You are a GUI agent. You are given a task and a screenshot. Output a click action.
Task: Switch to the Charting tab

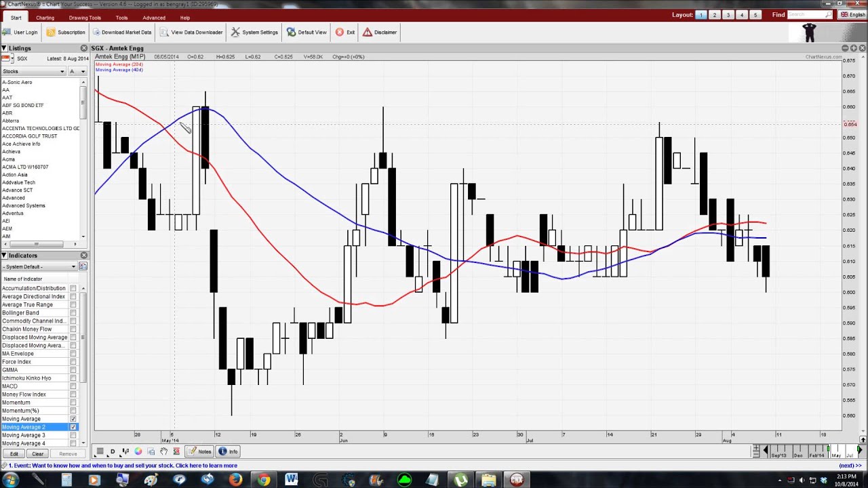(x=45, y=18)
